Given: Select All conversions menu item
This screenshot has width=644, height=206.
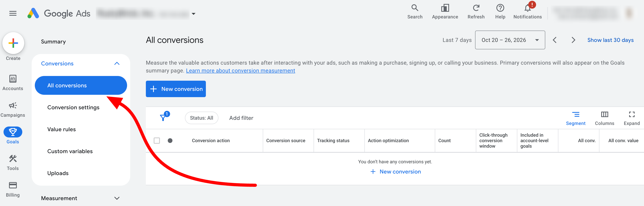Looking at the screenshot, I should tap(81, 85).
